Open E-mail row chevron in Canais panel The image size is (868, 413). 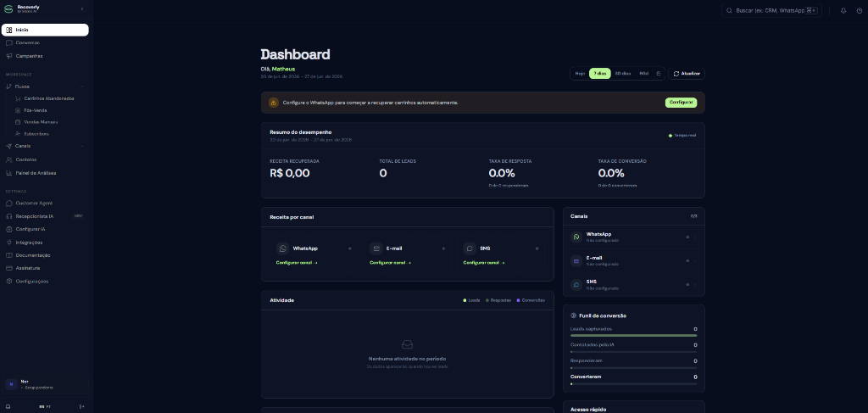695,260
